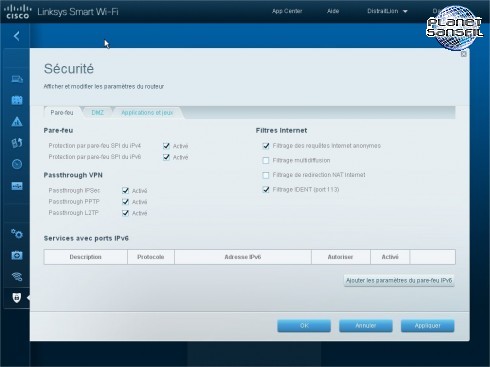Open the connectivity gears icon
The height and width of the screenshot is (367, 490).
click(17, 234)
